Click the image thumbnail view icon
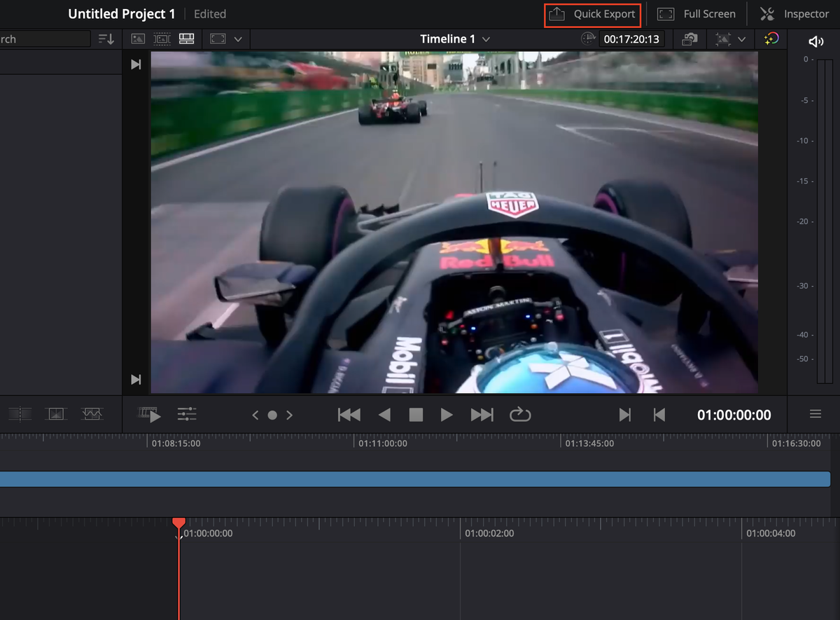 55,414
